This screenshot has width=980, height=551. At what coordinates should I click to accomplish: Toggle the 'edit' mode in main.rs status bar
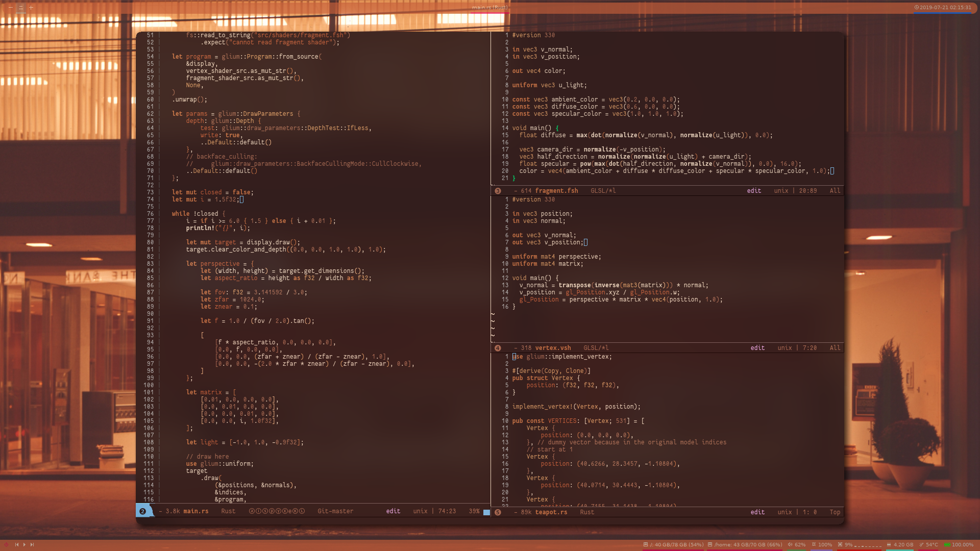pos(393,511)
